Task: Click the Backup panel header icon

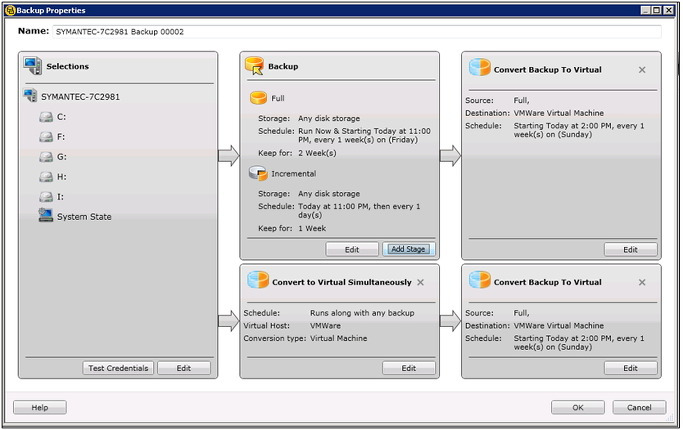Action: click(x=254, y=65)
